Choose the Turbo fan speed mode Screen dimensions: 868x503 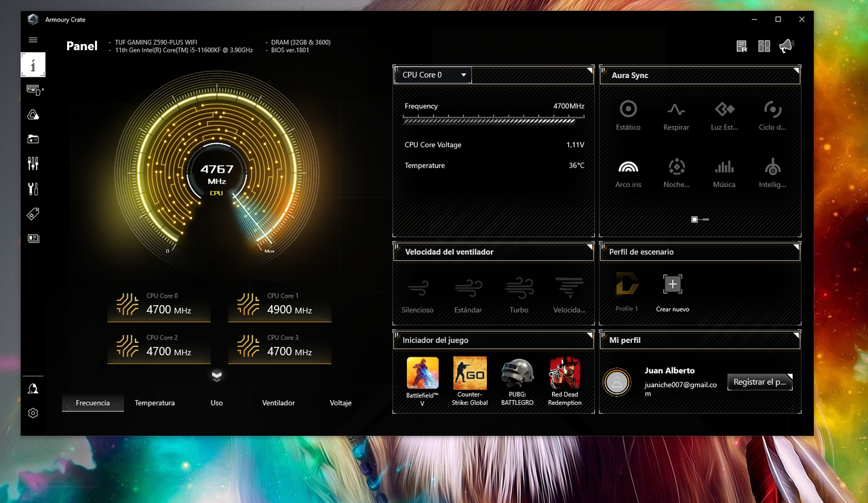point(519,295)
